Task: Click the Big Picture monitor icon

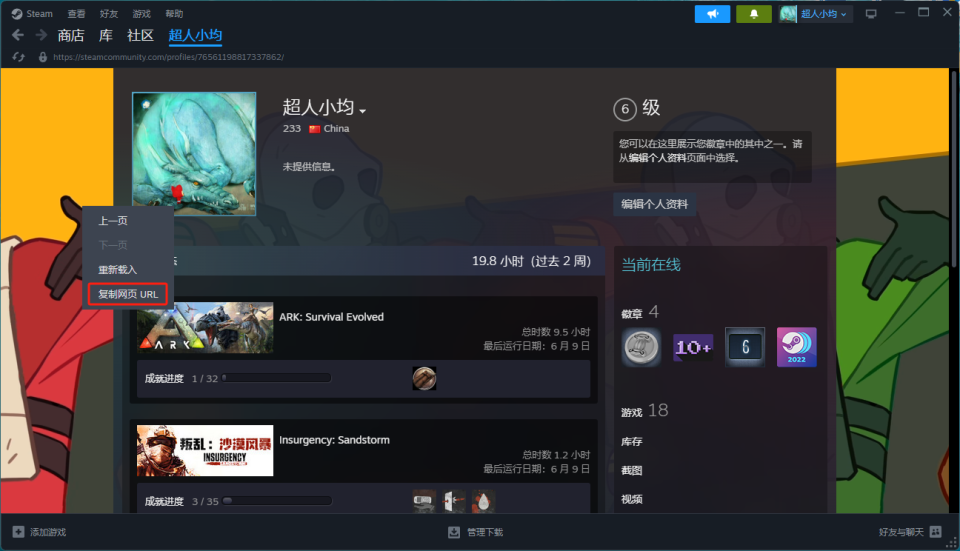Action: pyautogui.click(x=871, y=13)
